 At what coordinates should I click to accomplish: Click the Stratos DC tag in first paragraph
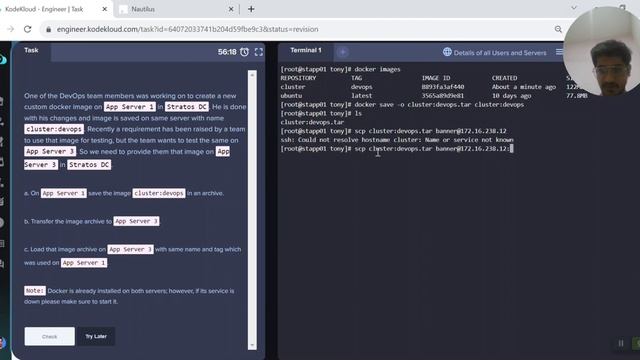pos(187,107)
